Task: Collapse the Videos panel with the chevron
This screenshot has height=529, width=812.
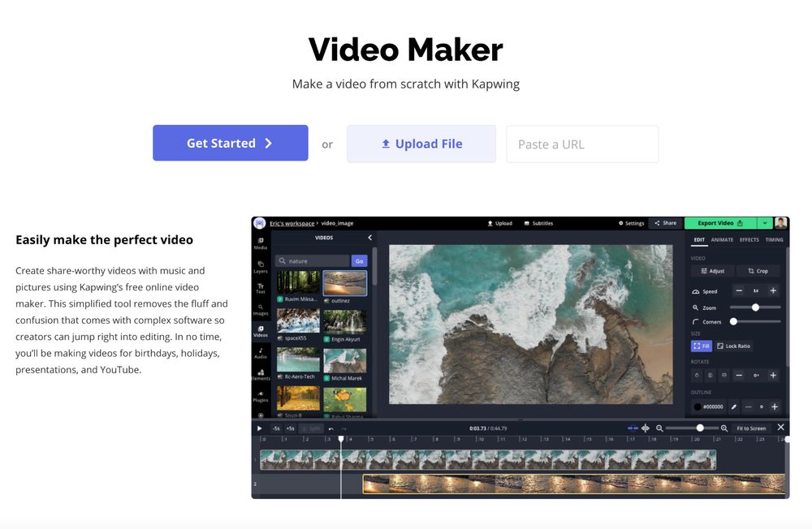Action: (370, 237)
